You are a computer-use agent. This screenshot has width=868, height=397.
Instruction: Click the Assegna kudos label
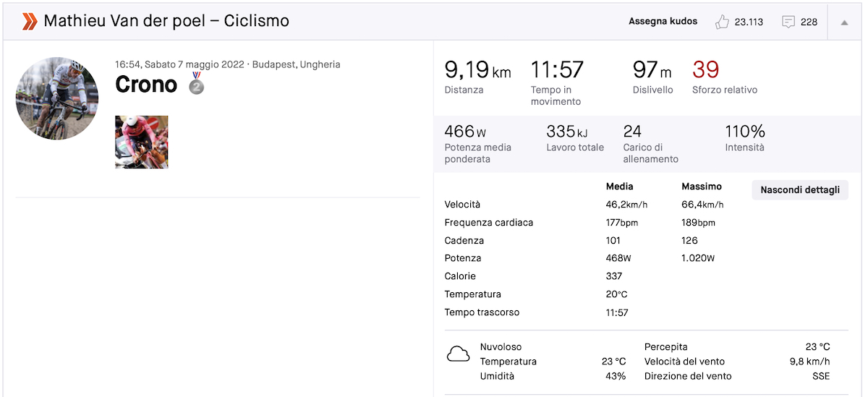coord(663,22)
